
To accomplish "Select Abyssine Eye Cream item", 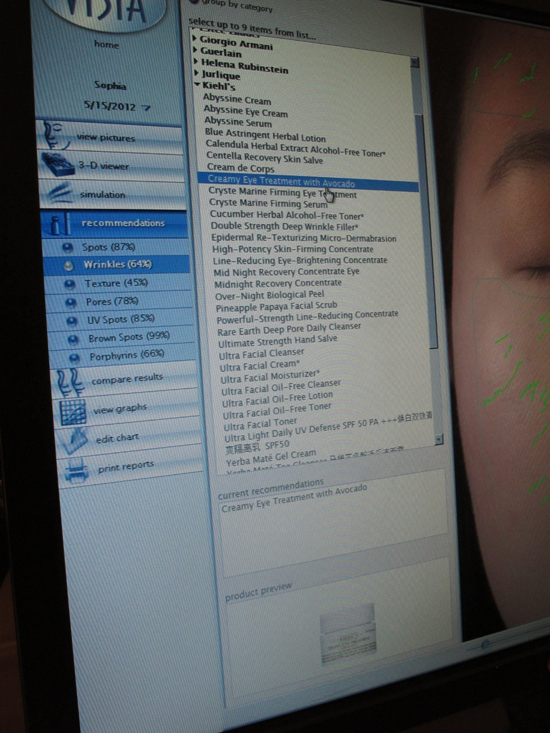I will (x=246, y=111).
